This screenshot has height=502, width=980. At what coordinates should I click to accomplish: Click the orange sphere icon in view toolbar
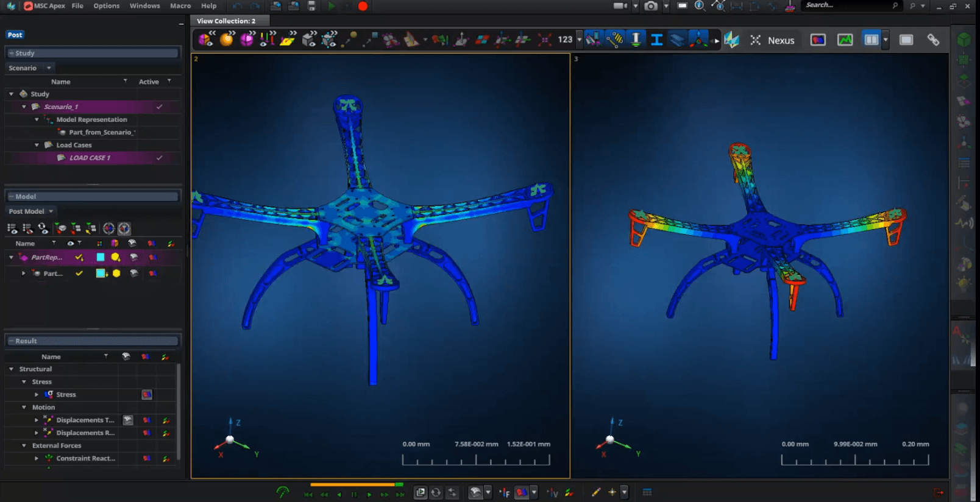coord(226,40)
